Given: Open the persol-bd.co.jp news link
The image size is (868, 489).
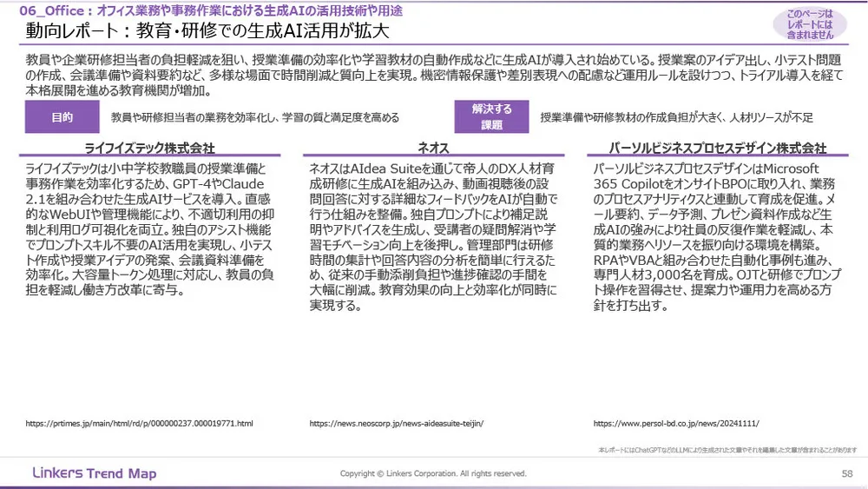Looking at the screenshot, I should 676,423.
